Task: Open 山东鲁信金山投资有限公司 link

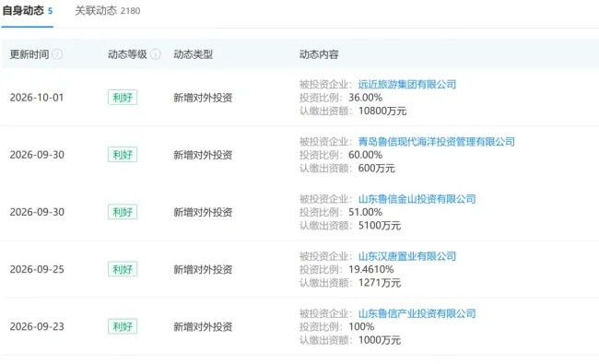Action: click(x=417, y=199)
